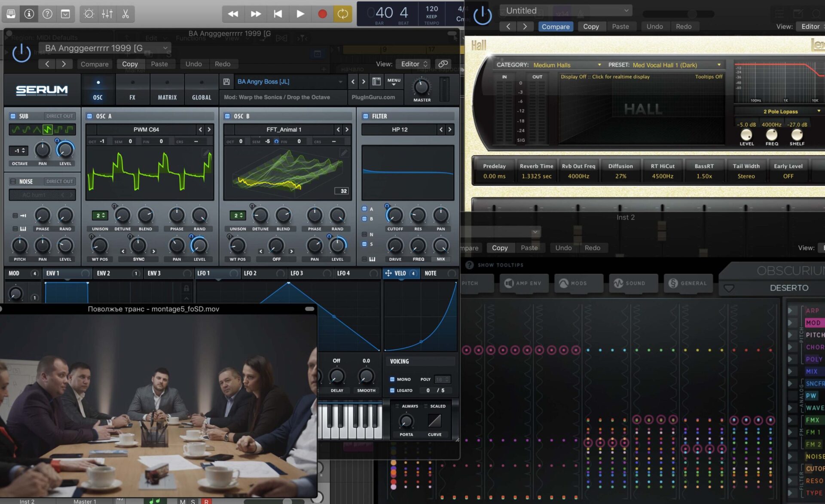Adjust the Serum MASTER volume knob

(422, 87)
